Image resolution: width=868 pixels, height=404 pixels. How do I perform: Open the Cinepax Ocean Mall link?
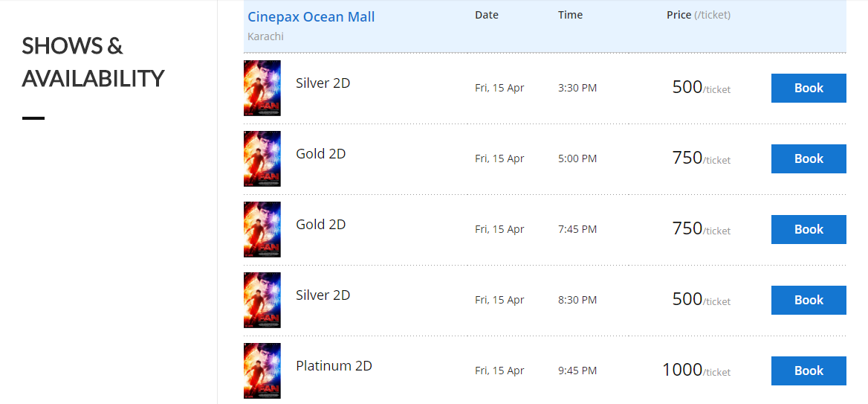click(311, 17)
